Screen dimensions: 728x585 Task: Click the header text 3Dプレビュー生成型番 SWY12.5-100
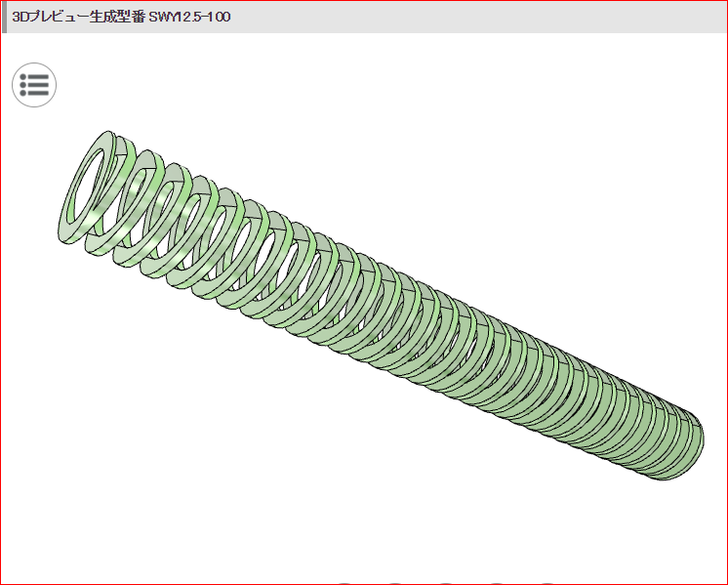click(x=121, y=17)
